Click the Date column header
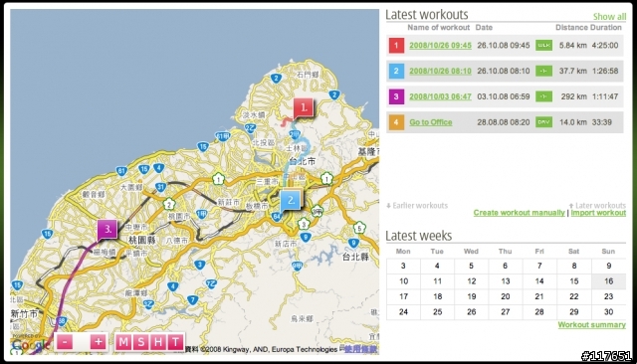 484,28
